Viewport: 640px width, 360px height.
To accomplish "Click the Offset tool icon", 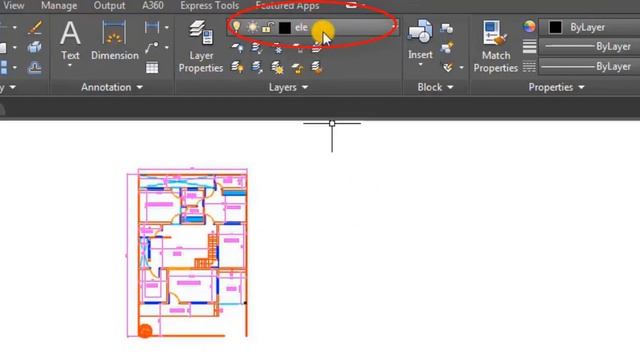I will pyautogui.click(x=35, y=67).
